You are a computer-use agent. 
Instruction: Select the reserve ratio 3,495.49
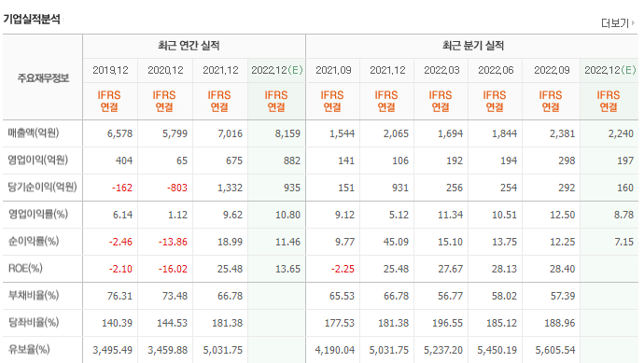pos(113,351)
